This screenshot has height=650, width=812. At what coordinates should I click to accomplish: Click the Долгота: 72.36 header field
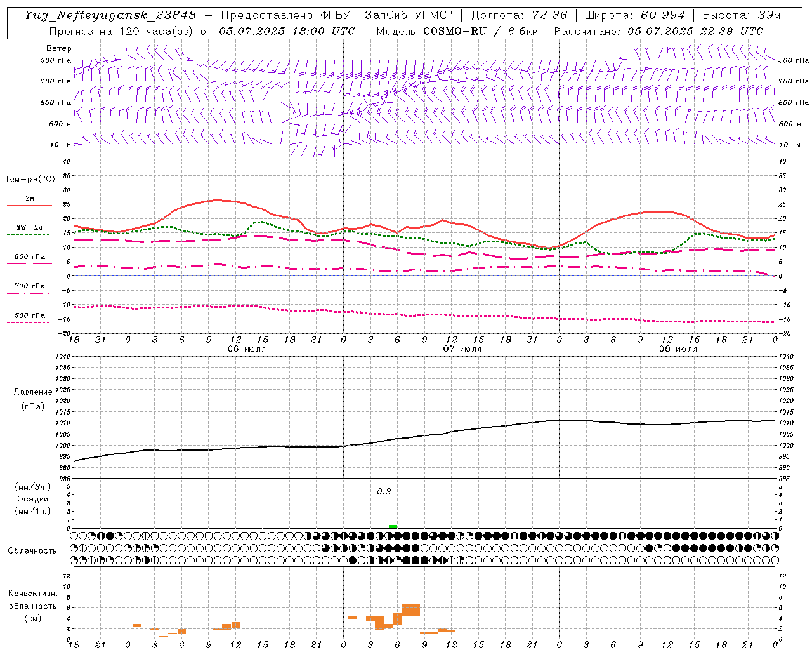519,15
